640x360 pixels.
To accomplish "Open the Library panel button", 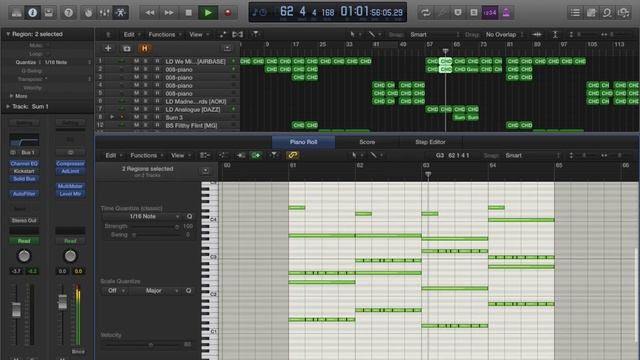I will (x=16, y=13).
